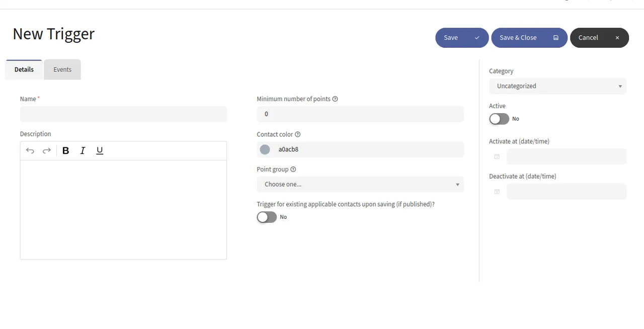Click the redo icon in description editor
This screenshot has height=329, width=644.
point(47,150)
